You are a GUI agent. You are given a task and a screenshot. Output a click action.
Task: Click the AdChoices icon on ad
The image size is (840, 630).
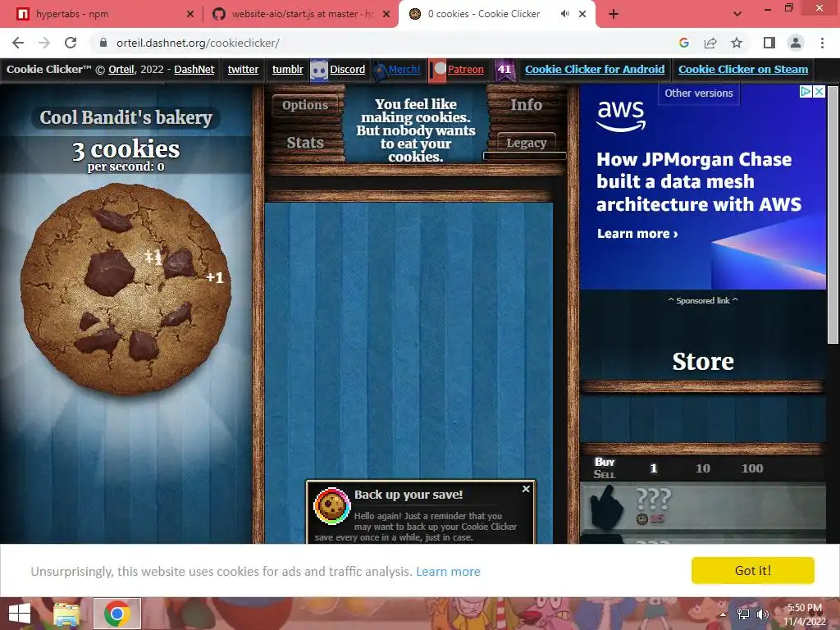coord(806,92)
